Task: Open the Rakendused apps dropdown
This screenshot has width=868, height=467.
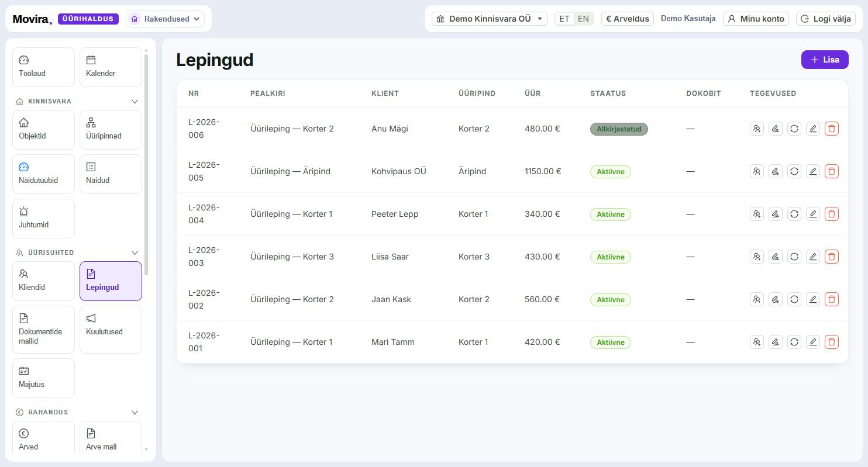Action: (165, 19)
